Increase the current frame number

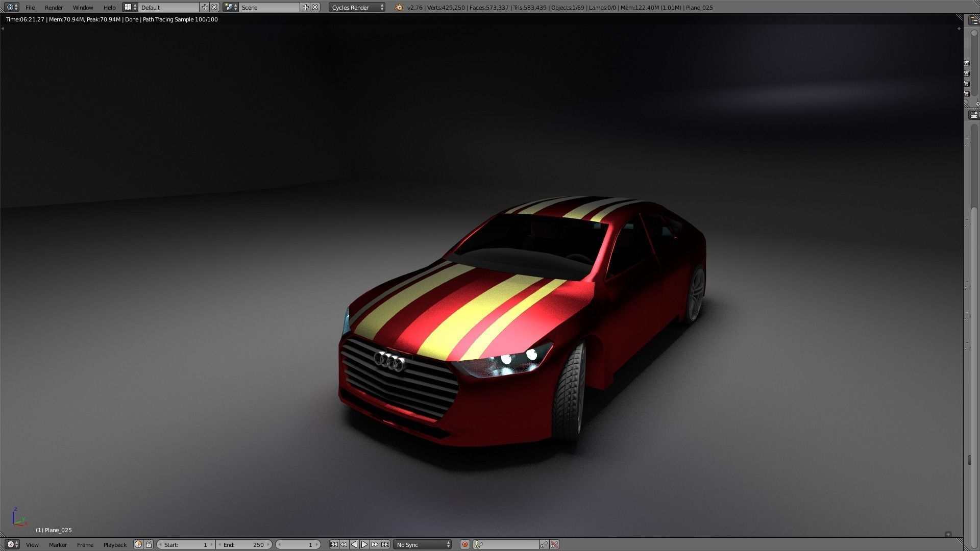point(317,544)
